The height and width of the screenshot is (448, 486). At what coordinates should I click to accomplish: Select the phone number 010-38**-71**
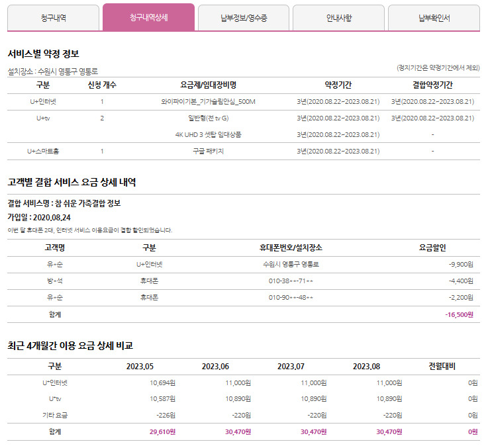coord(291,281)
